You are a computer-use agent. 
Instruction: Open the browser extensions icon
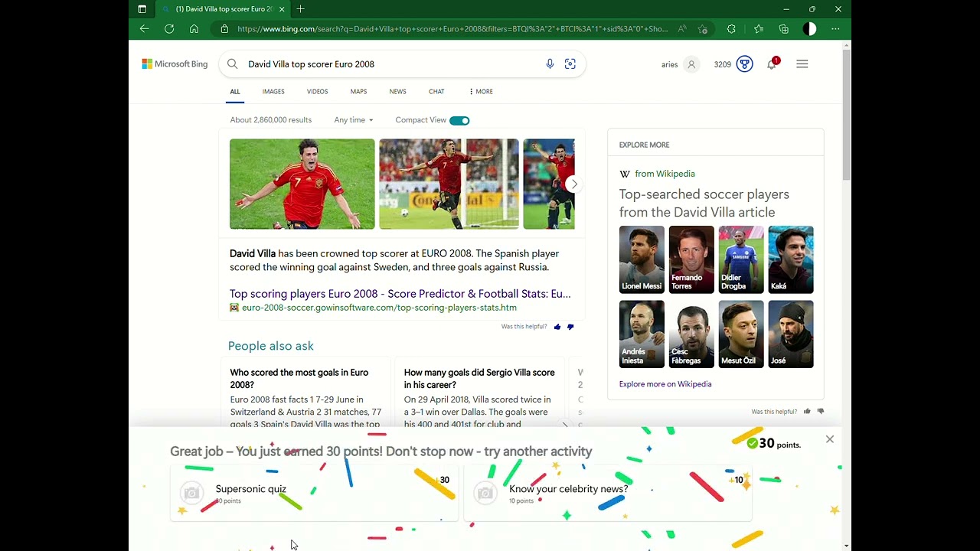(x=731, y=29)
